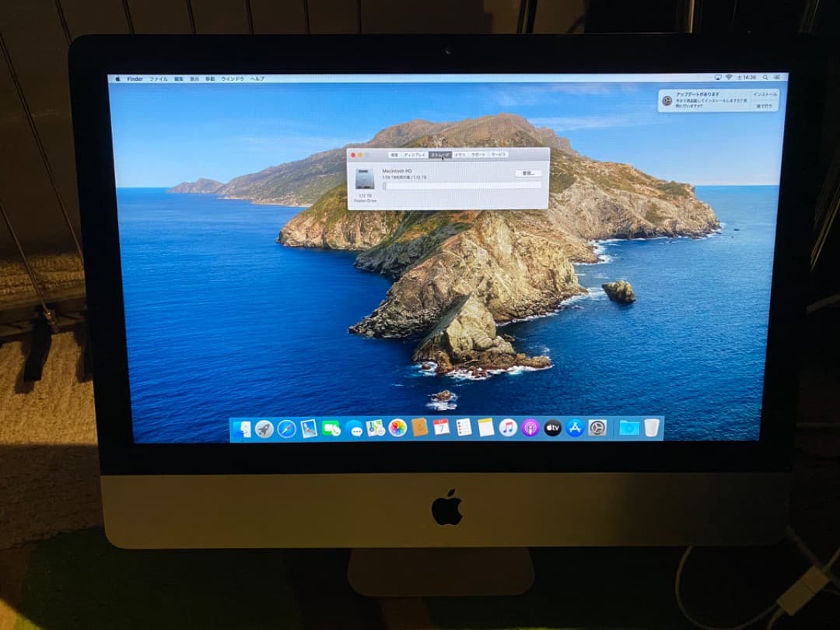Open System Preferences from the Dock
This screenshot has width=840, height=630.
click(595, 429)
